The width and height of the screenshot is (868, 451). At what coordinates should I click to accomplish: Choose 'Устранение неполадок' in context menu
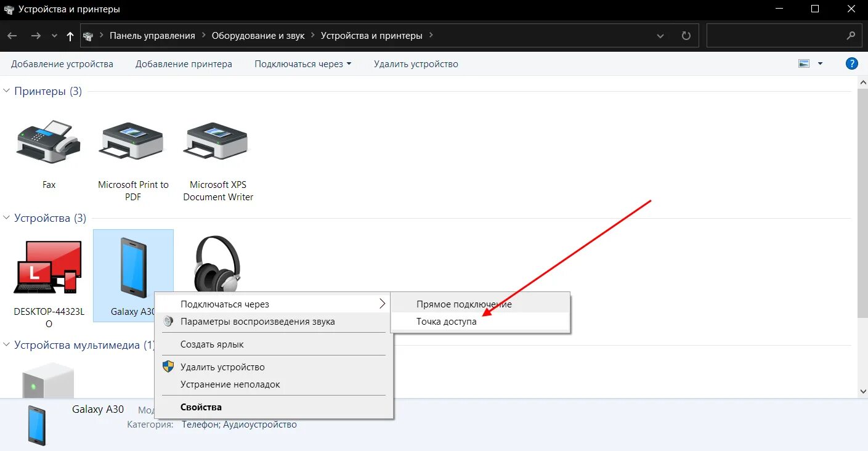[274, 384]
